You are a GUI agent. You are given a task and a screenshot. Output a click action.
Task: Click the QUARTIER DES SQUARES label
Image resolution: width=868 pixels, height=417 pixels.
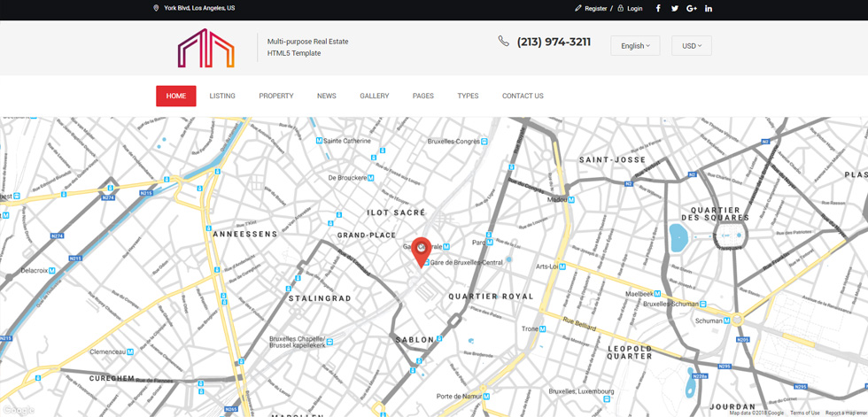pyautogui.click(x=716, y=214)
